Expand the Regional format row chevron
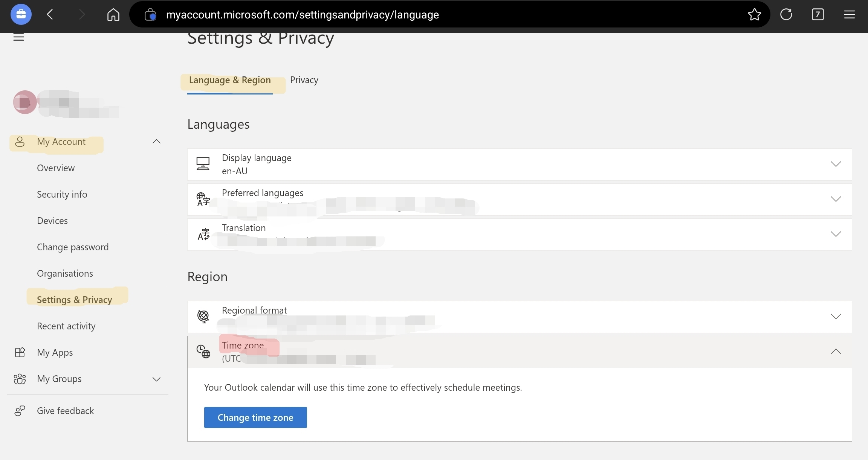The width and height of the screenshot is (868, 460). 836,317
